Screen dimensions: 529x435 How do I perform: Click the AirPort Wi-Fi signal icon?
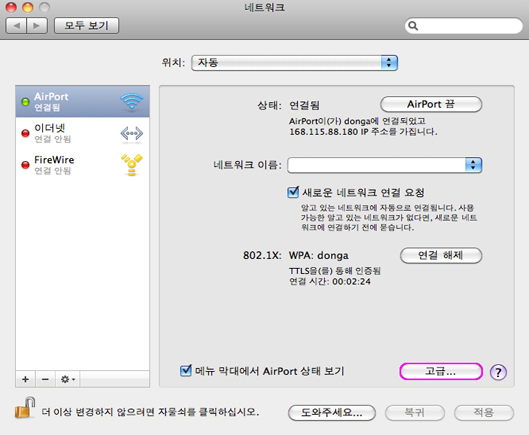pos(132,101)
